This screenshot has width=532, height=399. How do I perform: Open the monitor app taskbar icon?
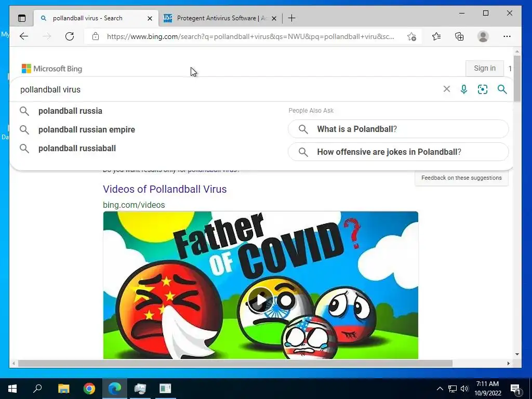[140, 389]
